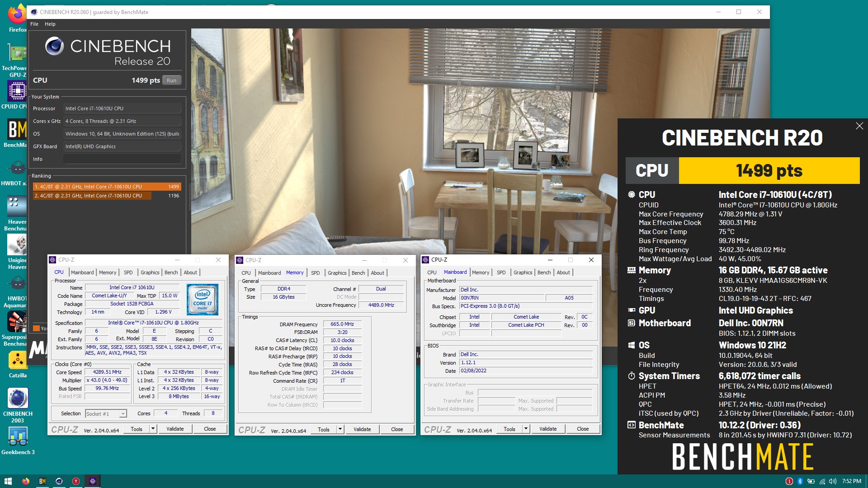Open Catzilla desktop shortcut
Viewport: 868px width, 488px height.
point(17,365)
